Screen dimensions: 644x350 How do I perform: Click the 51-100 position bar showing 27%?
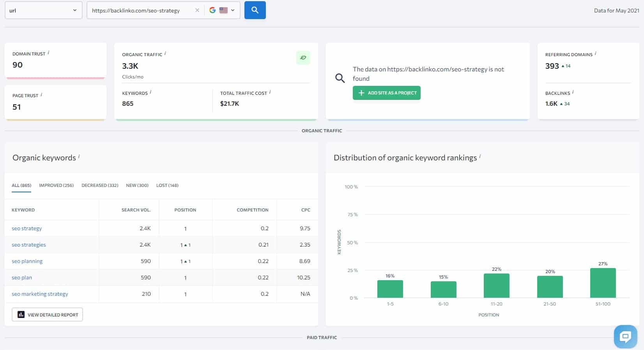click(x=603, y=283)
